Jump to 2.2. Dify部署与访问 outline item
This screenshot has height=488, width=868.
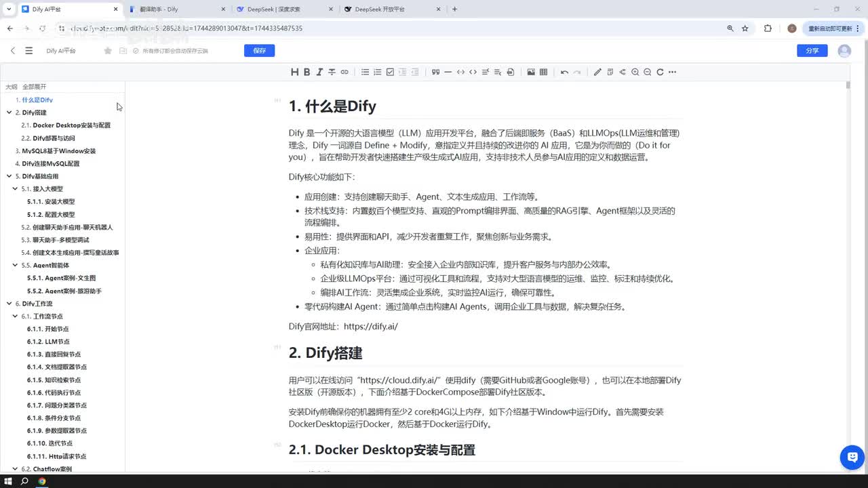[48, 138]
